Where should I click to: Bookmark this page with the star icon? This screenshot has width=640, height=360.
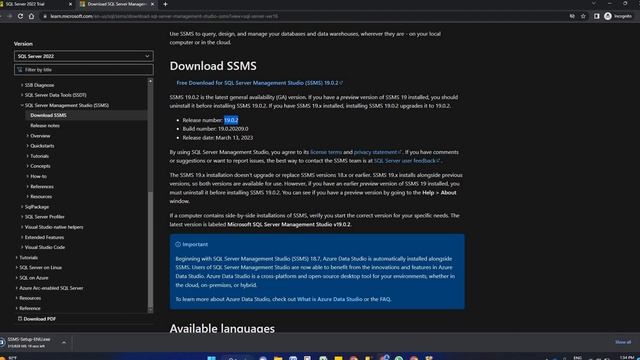coord(583,16)
